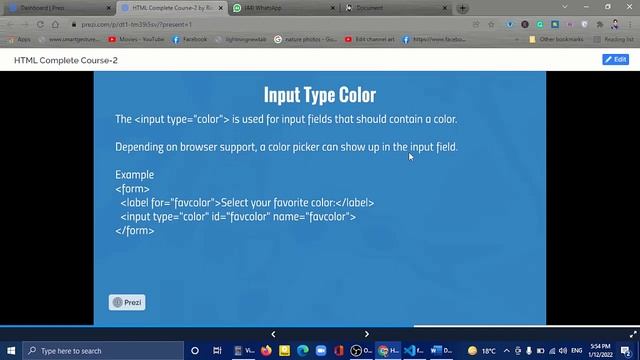Click the presentation progress bar

[x=320, y=326]
